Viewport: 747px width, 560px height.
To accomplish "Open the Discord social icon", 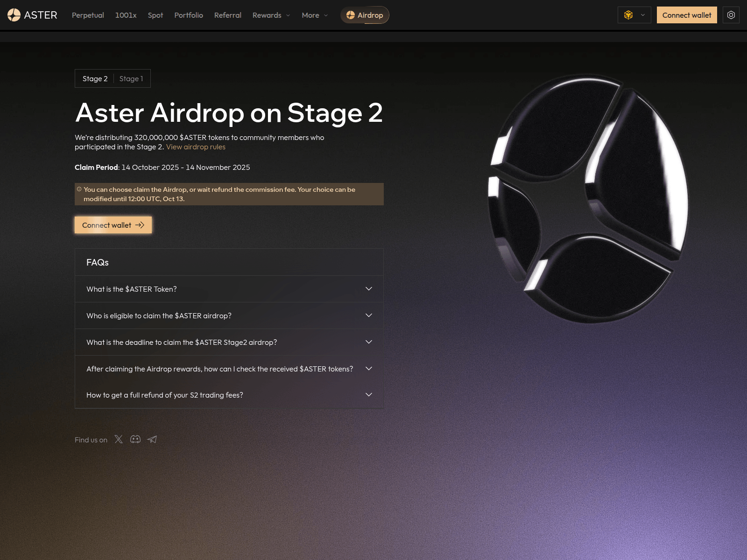I will point(135,439).
